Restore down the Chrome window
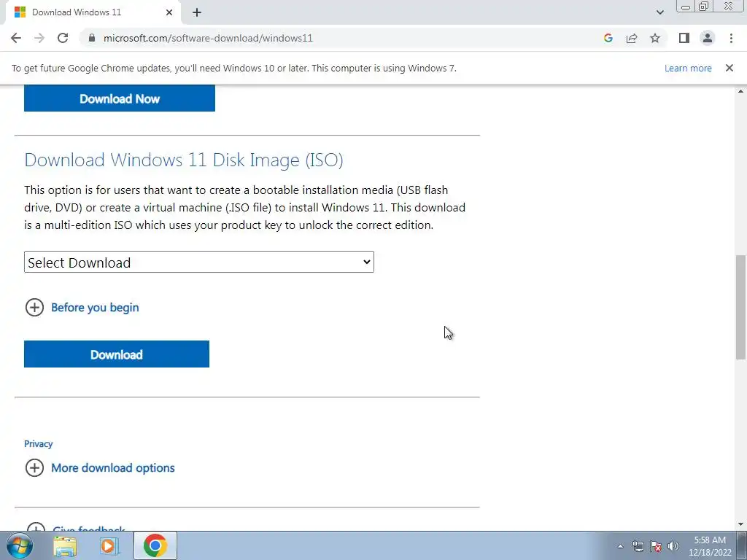 click(x=704, y=7)
